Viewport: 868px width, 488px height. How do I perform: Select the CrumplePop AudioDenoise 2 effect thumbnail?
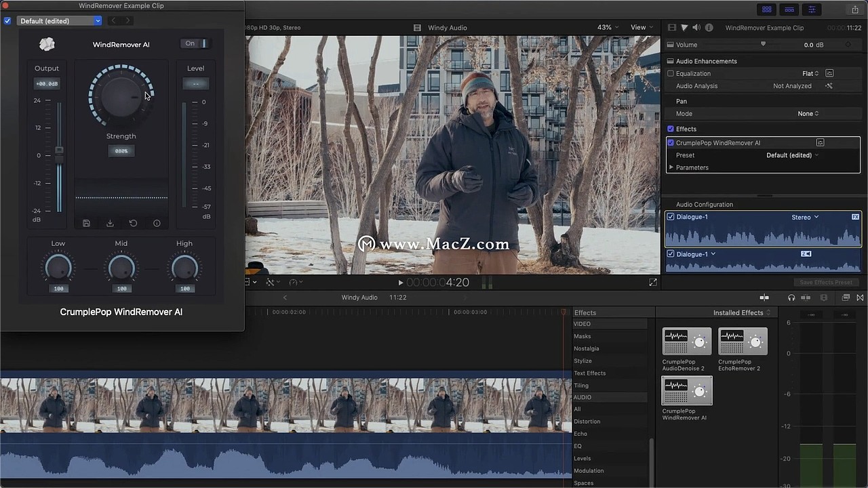click(686, 341)
